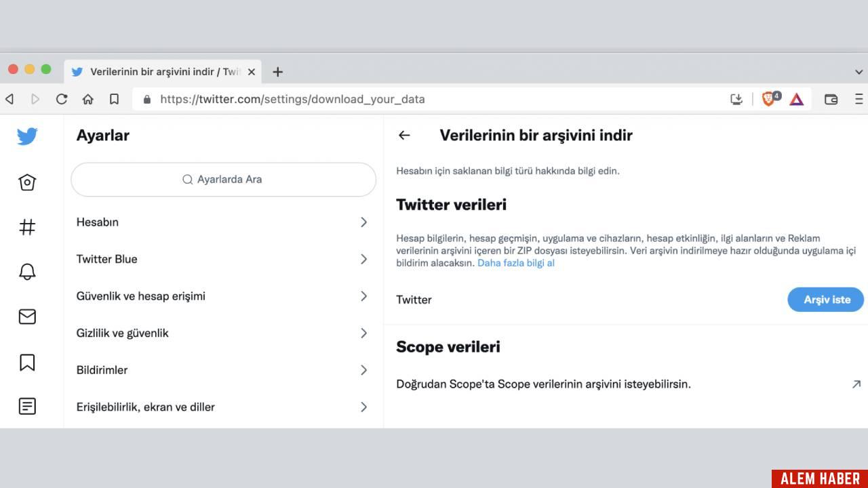Open the Bookmarks icon in sidebar
Image resolution: width=868 pixels, height=488 pixels.
(27, 362)
